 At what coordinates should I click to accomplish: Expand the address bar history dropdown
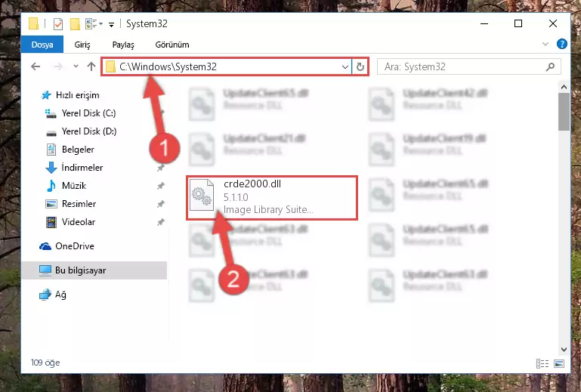click(x=345, y=67)
